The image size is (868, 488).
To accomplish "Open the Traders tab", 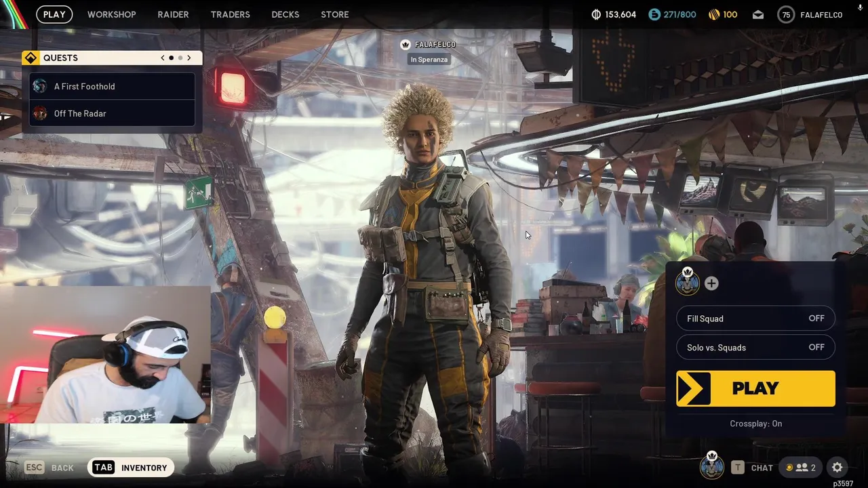I will pos(230,14).
